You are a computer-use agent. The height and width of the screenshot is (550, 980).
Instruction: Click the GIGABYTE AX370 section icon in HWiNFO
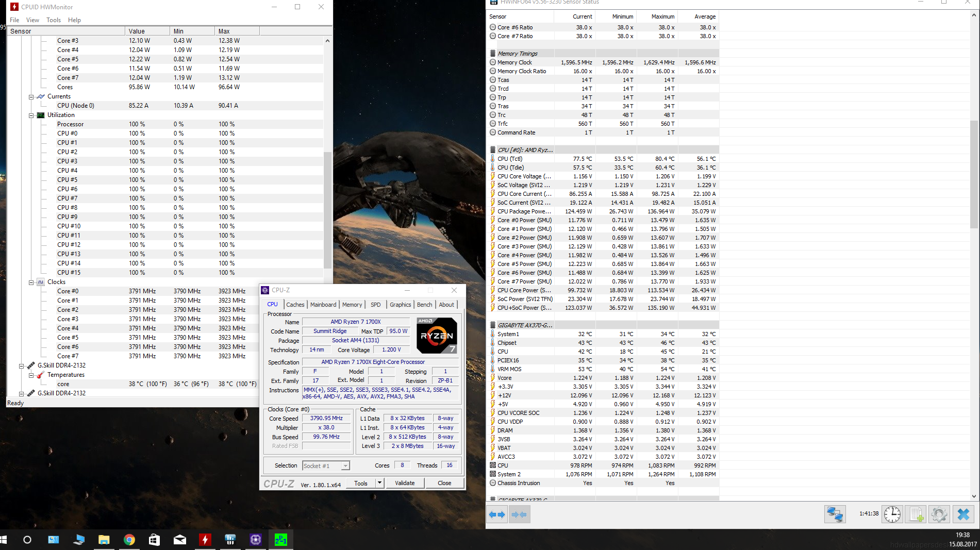(493, 325)
